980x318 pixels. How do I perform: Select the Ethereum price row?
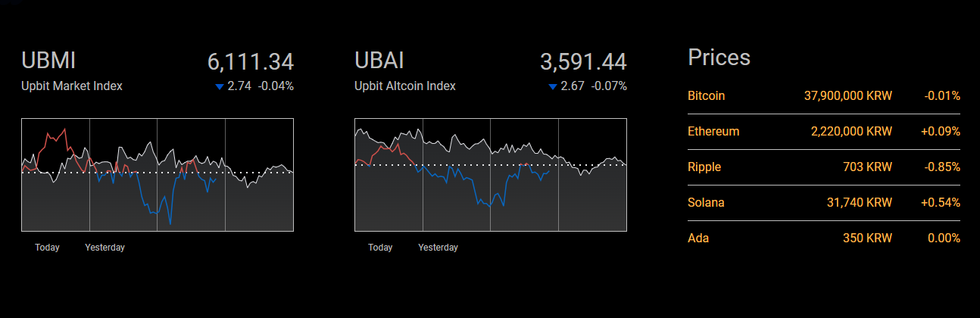(x=824, y=132)
